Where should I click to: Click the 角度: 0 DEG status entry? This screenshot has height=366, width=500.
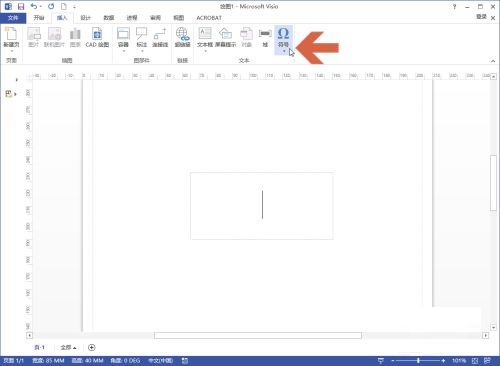coord(125,360)
